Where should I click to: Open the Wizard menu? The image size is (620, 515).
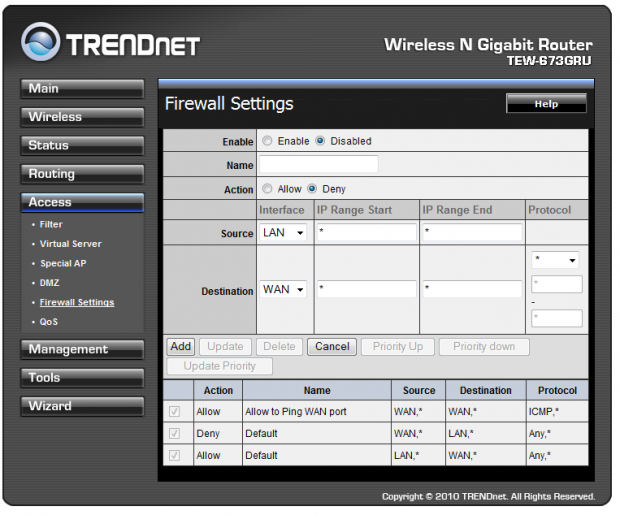[82, 407]
